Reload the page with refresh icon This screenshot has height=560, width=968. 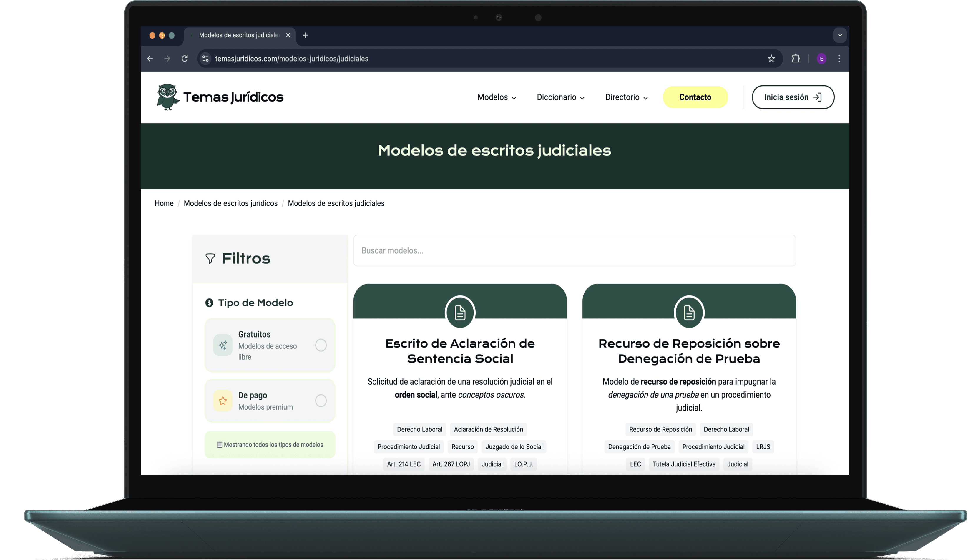pyautogui.click(x=185, y=59)
